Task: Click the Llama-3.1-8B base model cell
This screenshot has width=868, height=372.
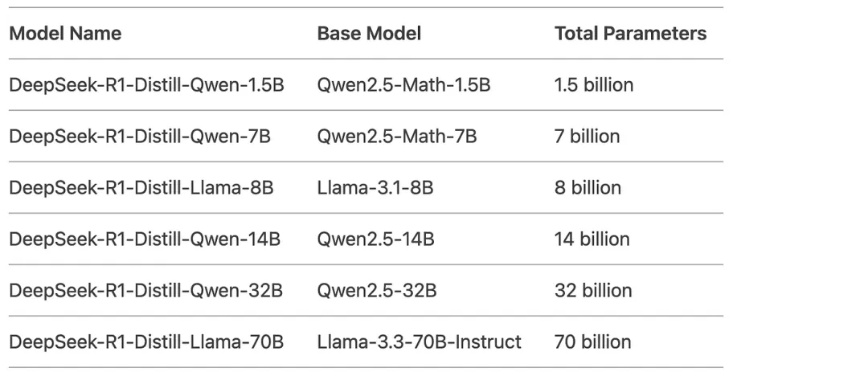Action: coord(375,188)
